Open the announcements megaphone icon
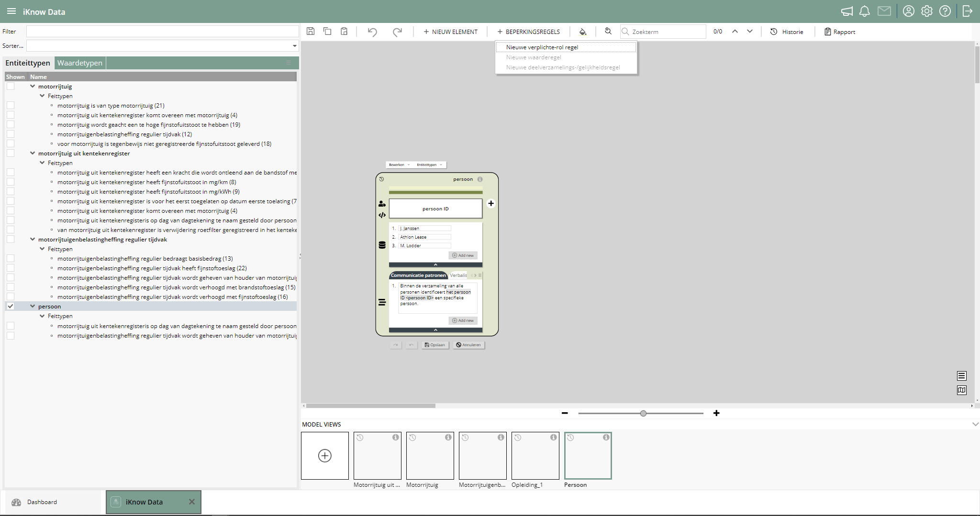This screenshot has height=516, width=980. tap(847, 11)
